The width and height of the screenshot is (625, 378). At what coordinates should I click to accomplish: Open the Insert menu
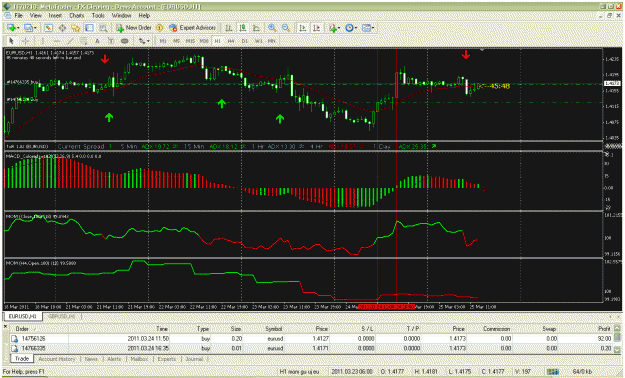55,16
